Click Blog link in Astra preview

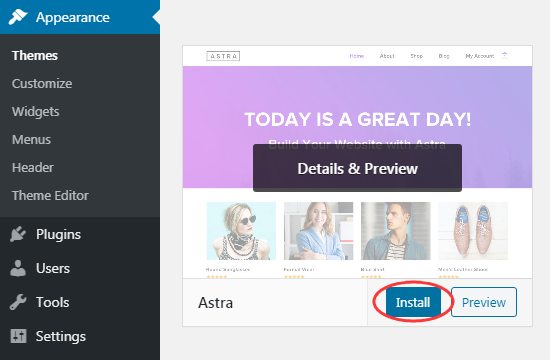click(x=444, y=56)
